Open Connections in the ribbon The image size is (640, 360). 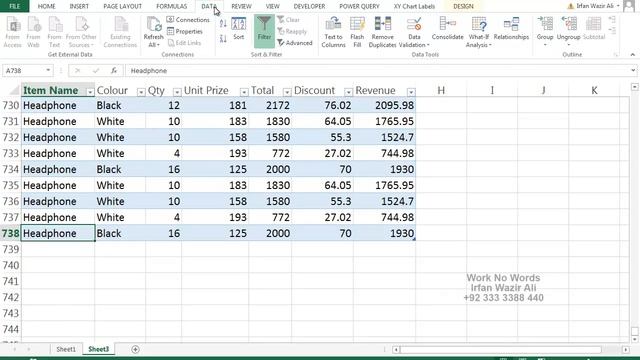pos(188,20)
